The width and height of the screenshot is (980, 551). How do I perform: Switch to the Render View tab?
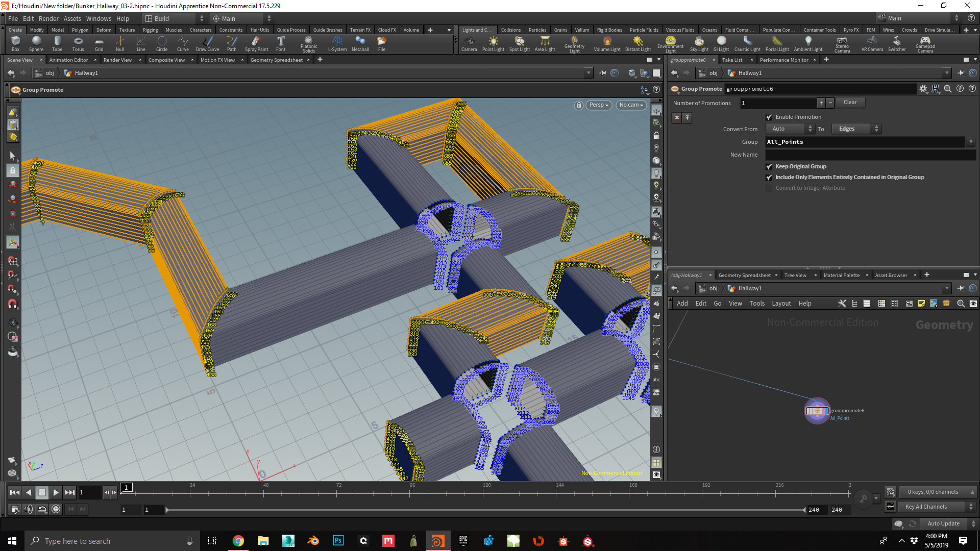click(117, 60)
